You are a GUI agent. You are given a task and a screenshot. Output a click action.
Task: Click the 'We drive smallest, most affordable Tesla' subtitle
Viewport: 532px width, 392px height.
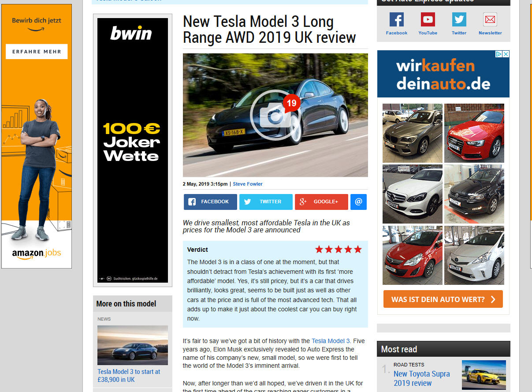(266, 226)
